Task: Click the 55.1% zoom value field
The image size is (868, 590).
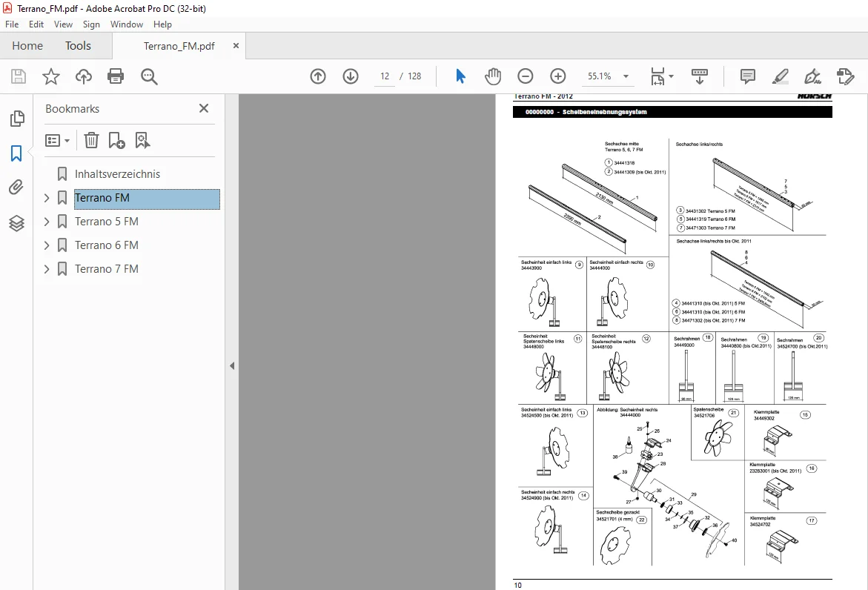Action: (599, 76)
